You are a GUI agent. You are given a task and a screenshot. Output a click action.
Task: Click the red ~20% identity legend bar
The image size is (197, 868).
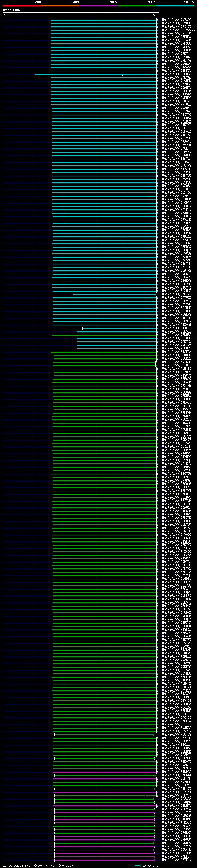(x=22, y=6)
